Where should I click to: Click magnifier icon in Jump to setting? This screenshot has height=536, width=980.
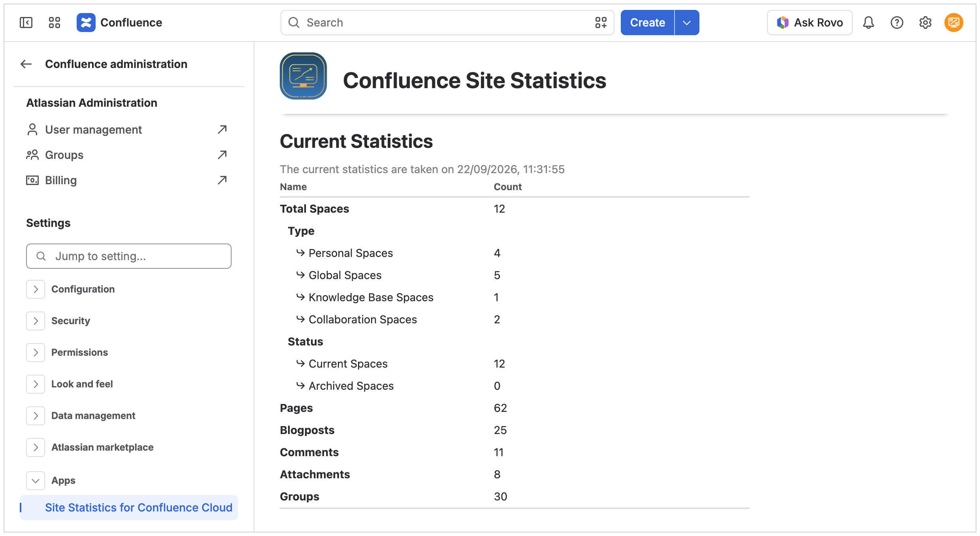click(x=41, y=256)
